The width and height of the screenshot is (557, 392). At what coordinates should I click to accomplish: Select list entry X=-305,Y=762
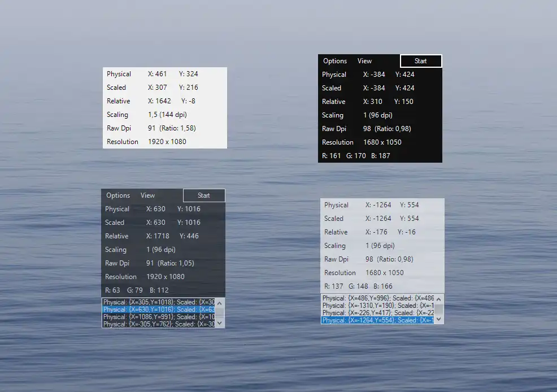tap(159, 324)
